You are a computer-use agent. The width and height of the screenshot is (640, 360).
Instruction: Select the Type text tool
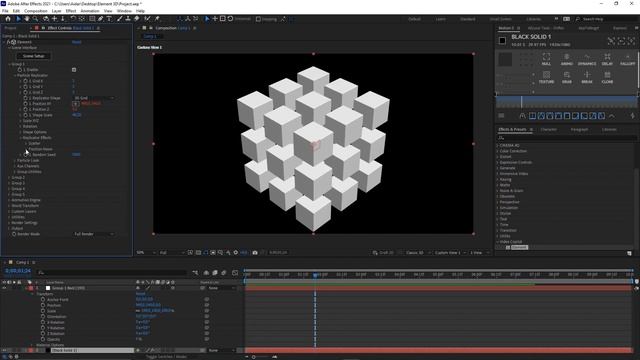[x=109, y=19]
